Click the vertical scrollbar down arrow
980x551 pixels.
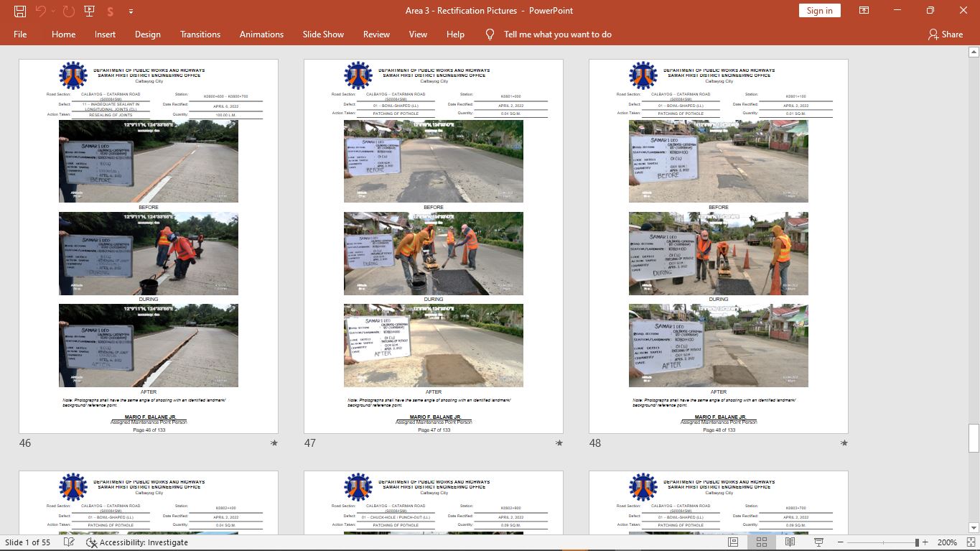click(x=974, y=527)
